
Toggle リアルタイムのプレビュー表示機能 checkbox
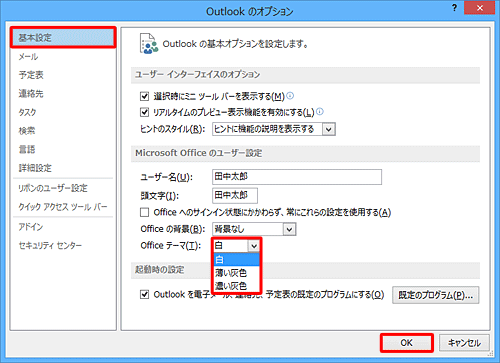(x=144, y=112)
